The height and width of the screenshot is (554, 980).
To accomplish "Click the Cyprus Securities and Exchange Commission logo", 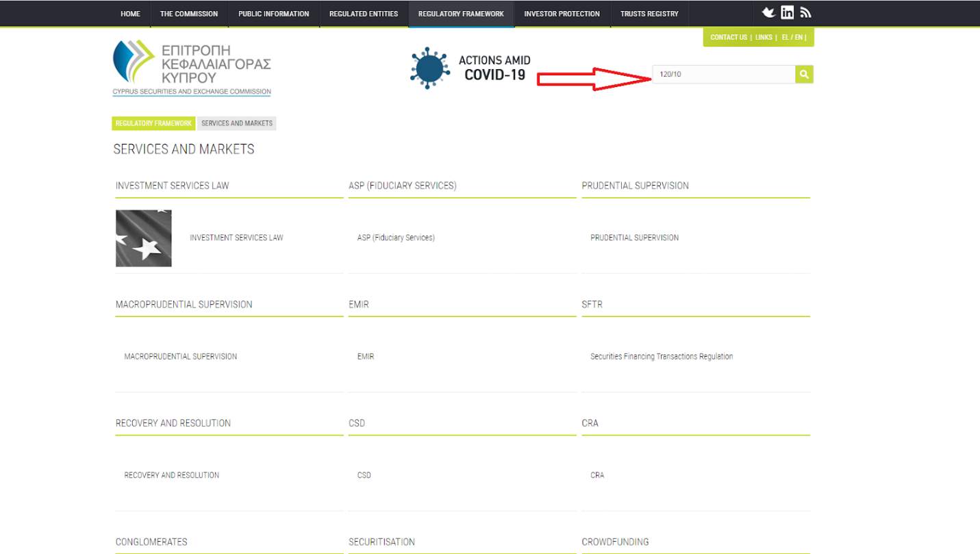I will click(x=192, y=66).
